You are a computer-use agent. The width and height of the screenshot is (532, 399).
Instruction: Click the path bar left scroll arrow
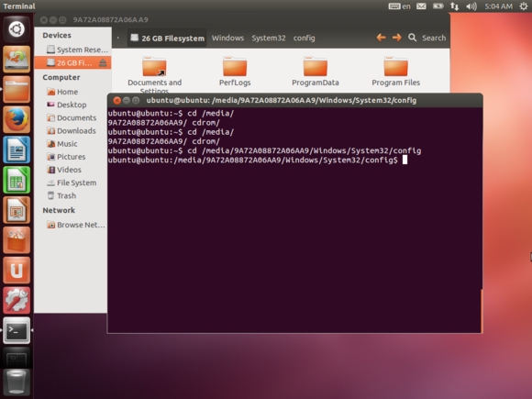(118, 38)
